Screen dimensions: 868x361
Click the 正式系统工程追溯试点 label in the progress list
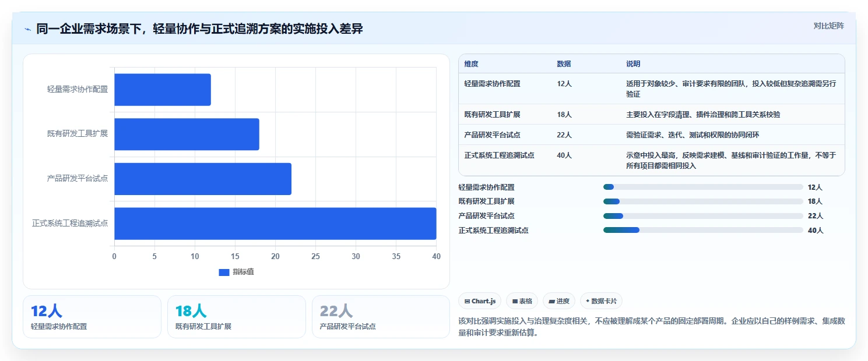[x=494, y=231]
